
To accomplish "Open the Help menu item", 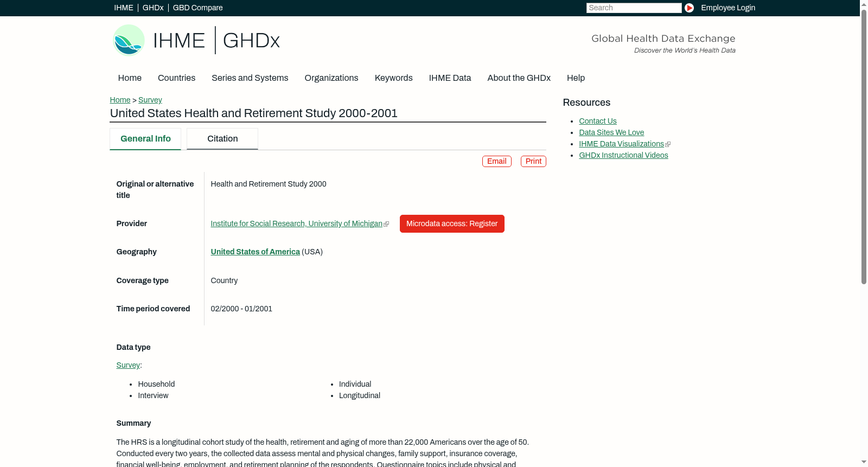I will click(576, 78).
